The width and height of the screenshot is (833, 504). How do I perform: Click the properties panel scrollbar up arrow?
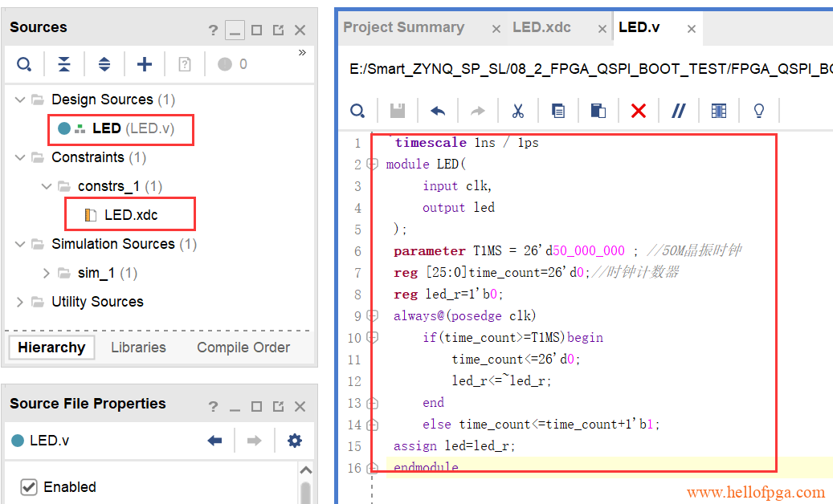pyautogui.click(x=305, y=470)
